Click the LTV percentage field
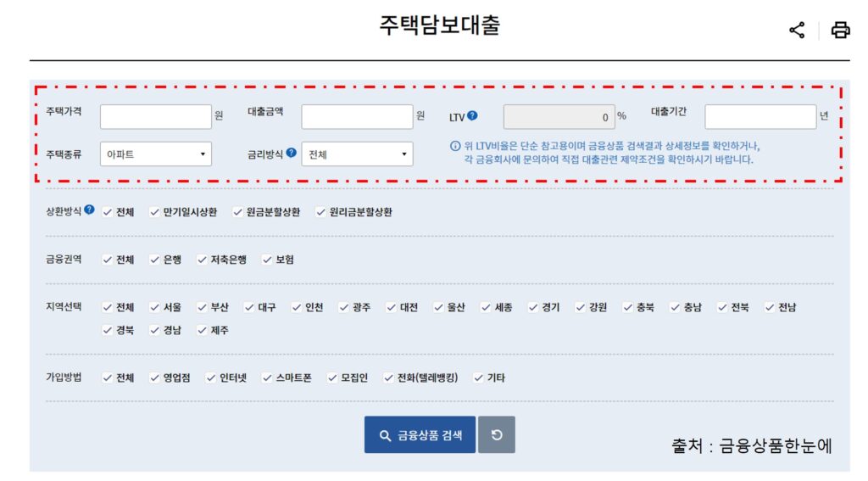The image size is (868, 481). 559,117
